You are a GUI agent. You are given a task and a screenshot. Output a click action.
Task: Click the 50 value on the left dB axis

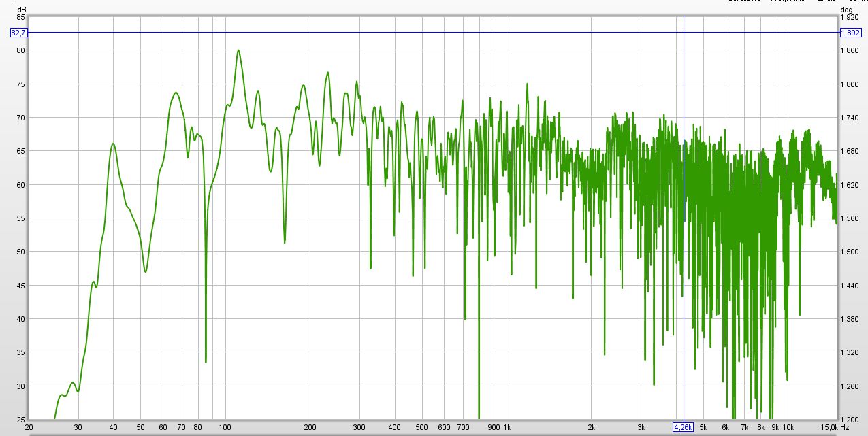[20, 252]
